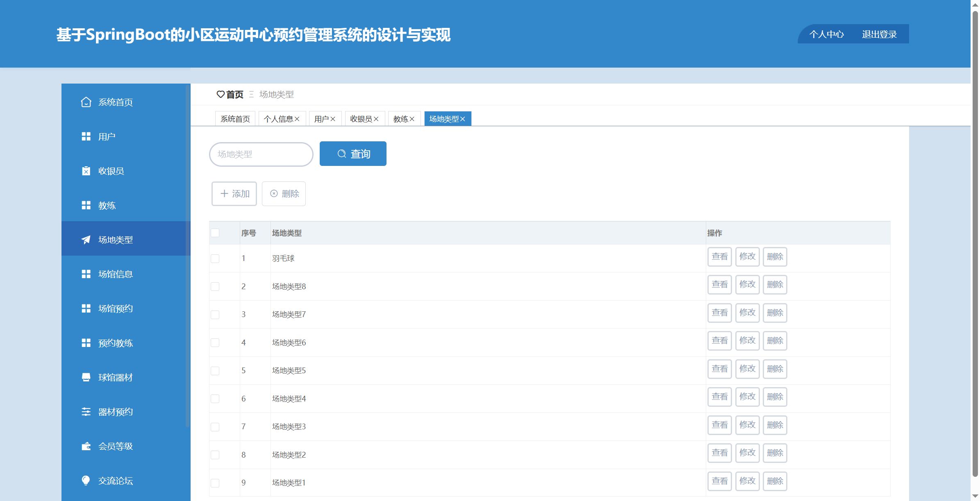Click the circled-x icon on the toolbar 删除 button
The image size is (980, 501).
[x=274, y=193]
